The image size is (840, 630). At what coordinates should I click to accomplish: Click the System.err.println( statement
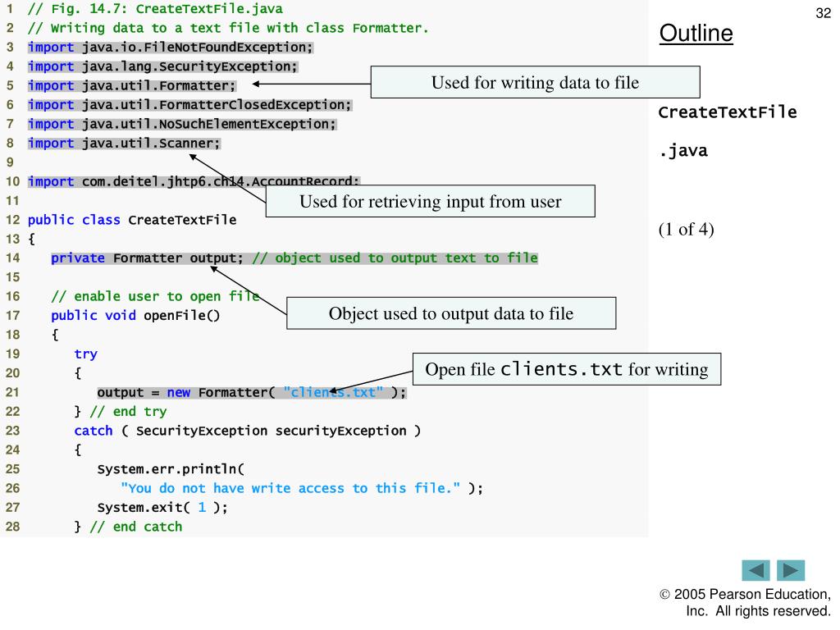171,469
